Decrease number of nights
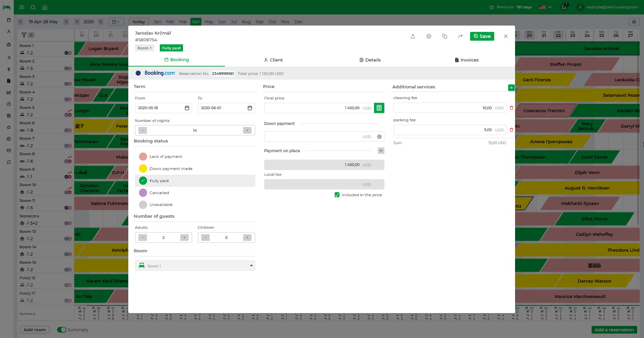Screen dimensions: 644x338 pos(143,130)
